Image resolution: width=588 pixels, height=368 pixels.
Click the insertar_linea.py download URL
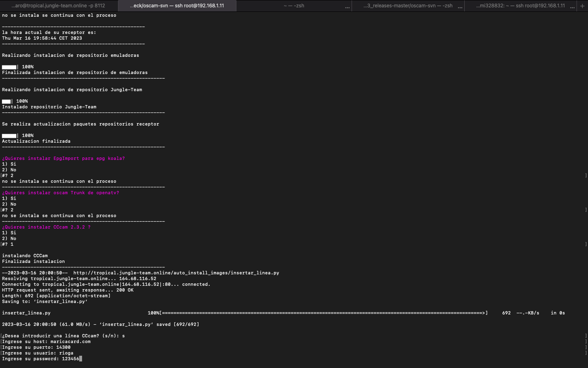176,273
